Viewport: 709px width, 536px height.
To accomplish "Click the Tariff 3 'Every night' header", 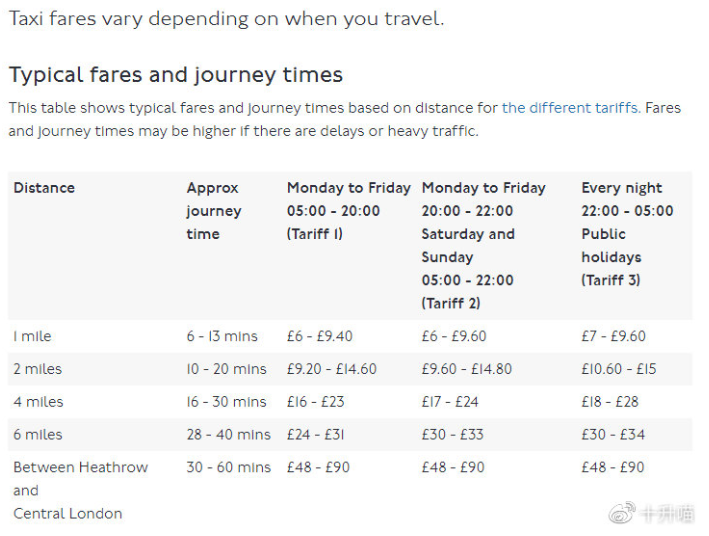I will coord(627,234).
